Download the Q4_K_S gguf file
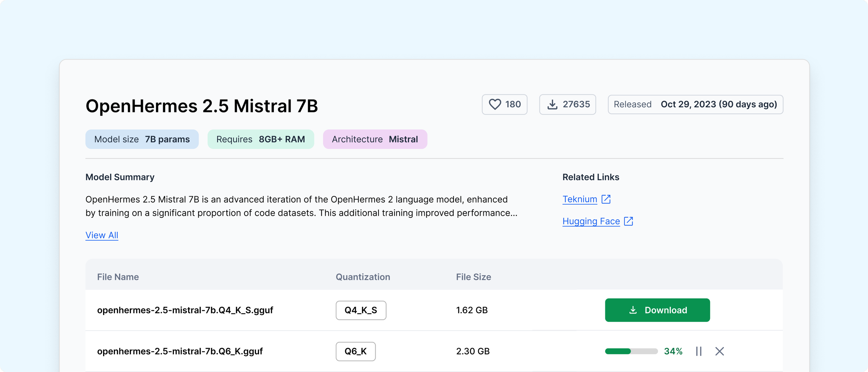The image size is (868, 372). point(657,310)
